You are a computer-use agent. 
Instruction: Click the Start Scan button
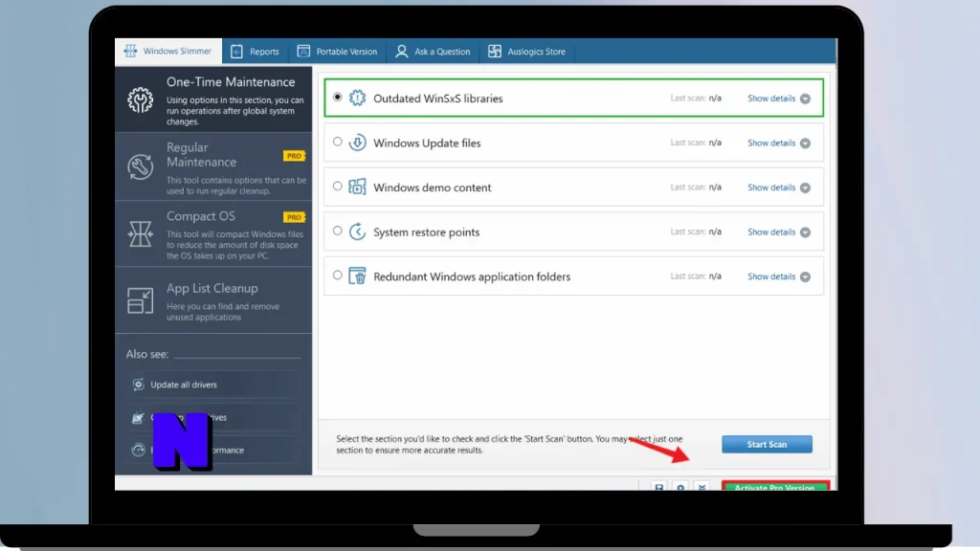pos(767,444)
